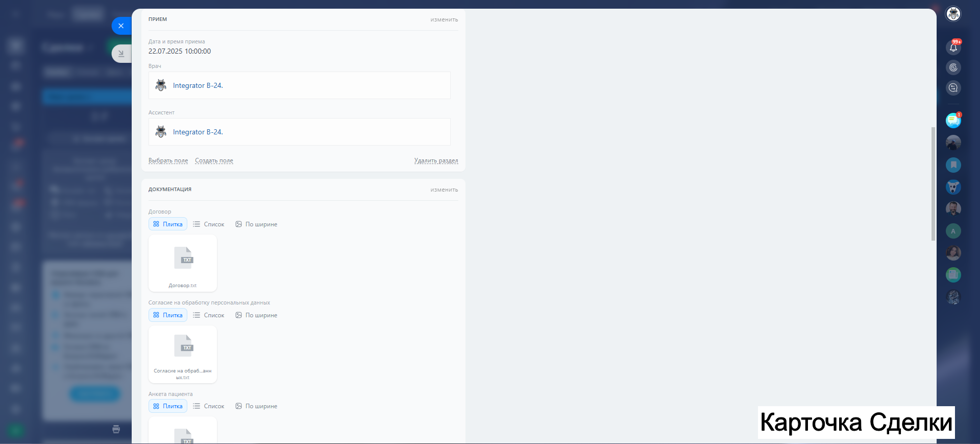Open the dark-haired woman avatar chat
Image resolution: width=980 pixels, height=444 pixels.
point(953,253)
